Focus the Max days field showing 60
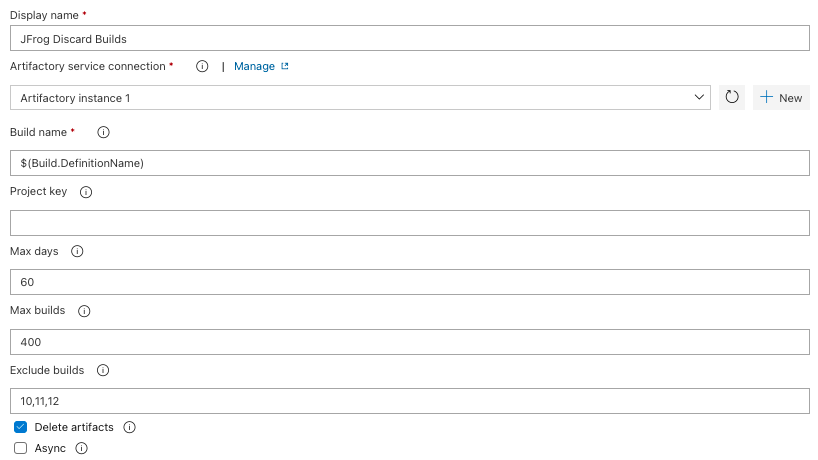The image size is (818, 460). [409, 282]
